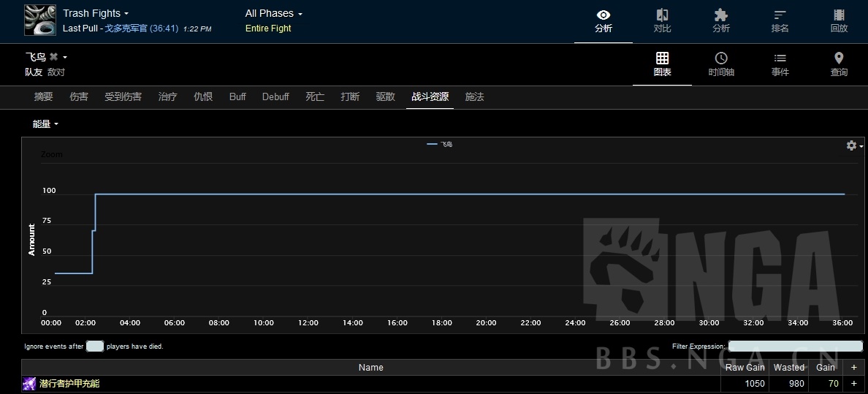Viewport: 868px width, 394px height.
Task: Focus the Filter Expression input field
Action: pos(796,346)
